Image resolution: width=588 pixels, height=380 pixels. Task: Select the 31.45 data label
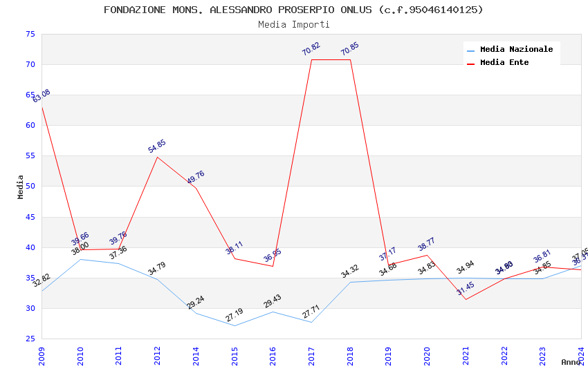point(466,289)
